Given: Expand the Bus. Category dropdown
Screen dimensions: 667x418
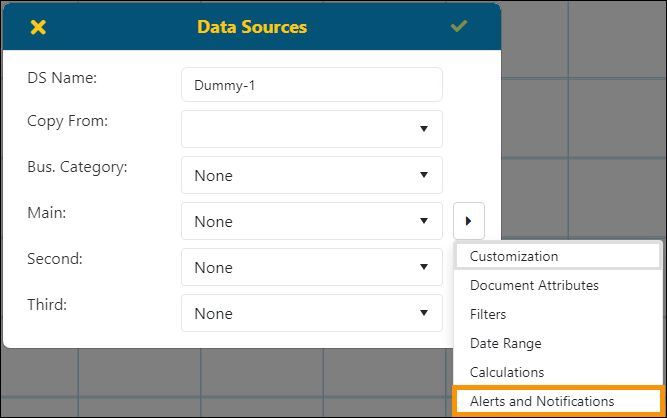Looking at the screenshot, I should click(x=311, y=175).
